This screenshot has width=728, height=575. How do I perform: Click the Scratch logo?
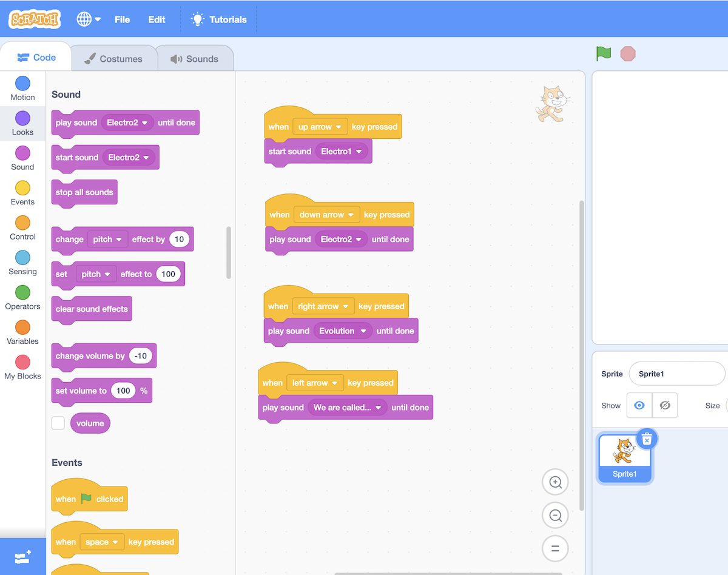tap(35, 19)
